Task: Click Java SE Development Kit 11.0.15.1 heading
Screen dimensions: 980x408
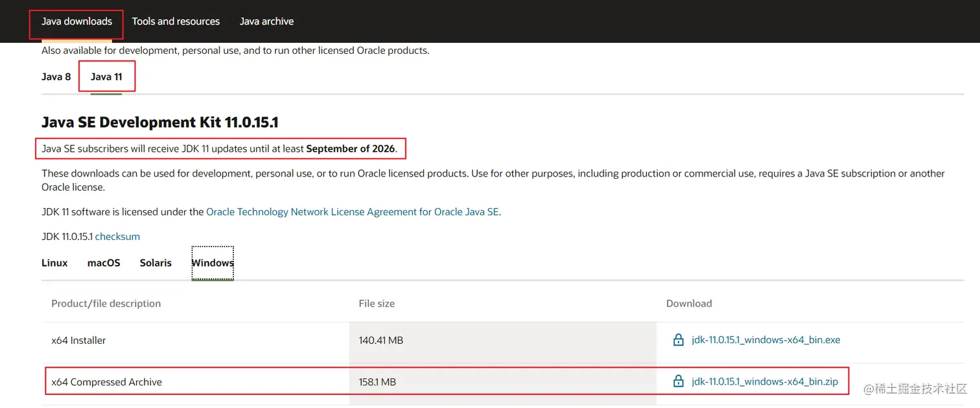Action: [x=160, y=123]
